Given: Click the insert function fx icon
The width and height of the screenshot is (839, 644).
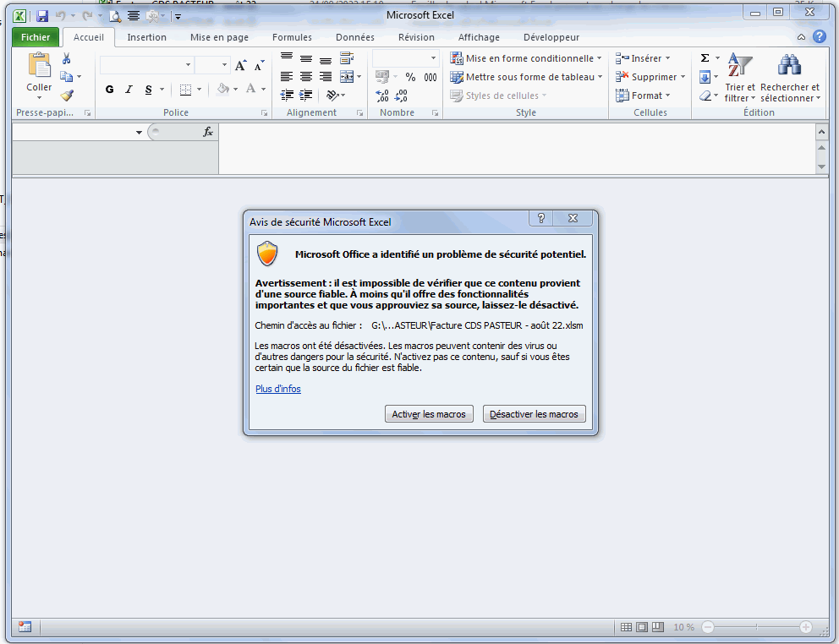Looking at the screenshot, I should (208, 132).
